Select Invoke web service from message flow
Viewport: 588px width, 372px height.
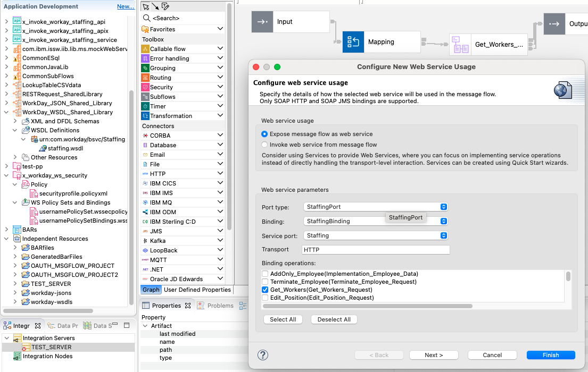[265, 145]
